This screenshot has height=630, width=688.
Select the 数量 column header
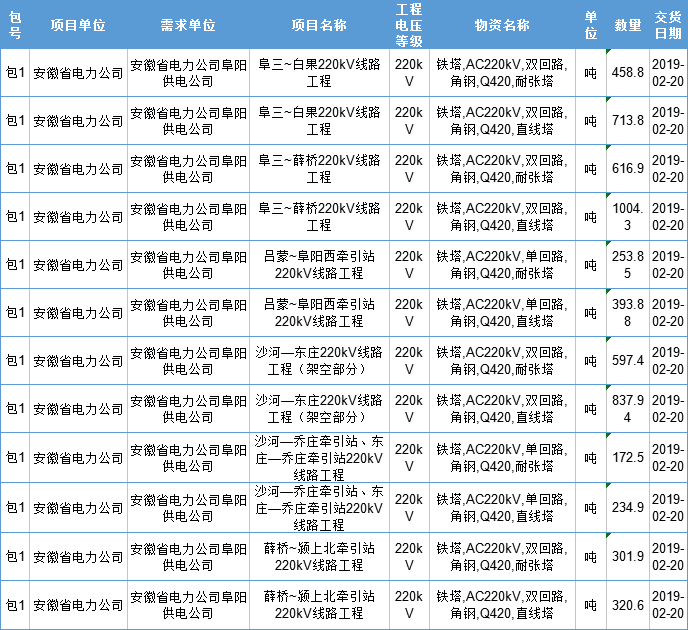coord(628,25)
